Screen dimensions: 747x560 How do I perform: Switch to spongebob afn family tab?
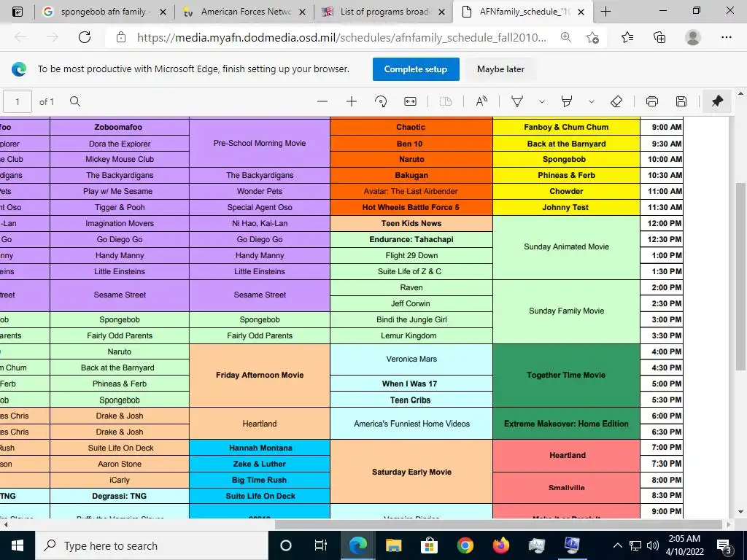point(104,12)
